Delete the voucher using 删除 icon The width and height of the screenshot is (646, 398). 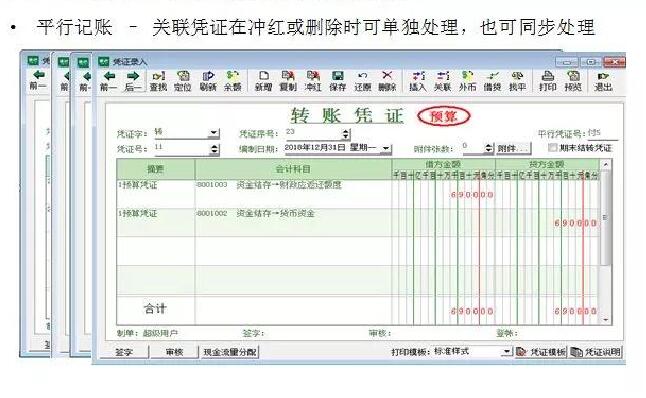click(387, 81)
